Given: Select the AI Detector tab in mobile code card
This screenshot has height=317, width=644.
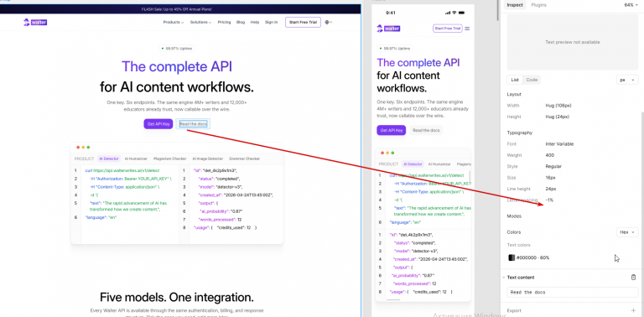Looking at the screenshot, I should pyautogui.click(x=413, y=164).
